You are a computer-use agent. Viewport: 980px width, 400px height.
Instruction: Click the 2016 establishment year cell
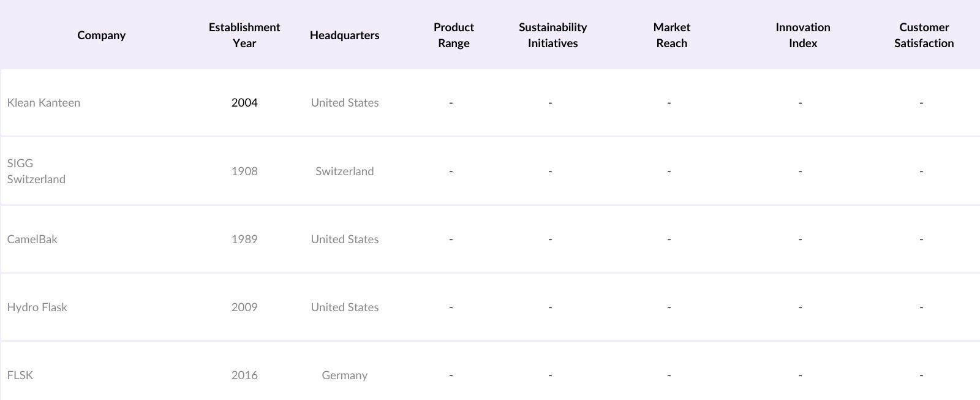click(x=244, y=375)
